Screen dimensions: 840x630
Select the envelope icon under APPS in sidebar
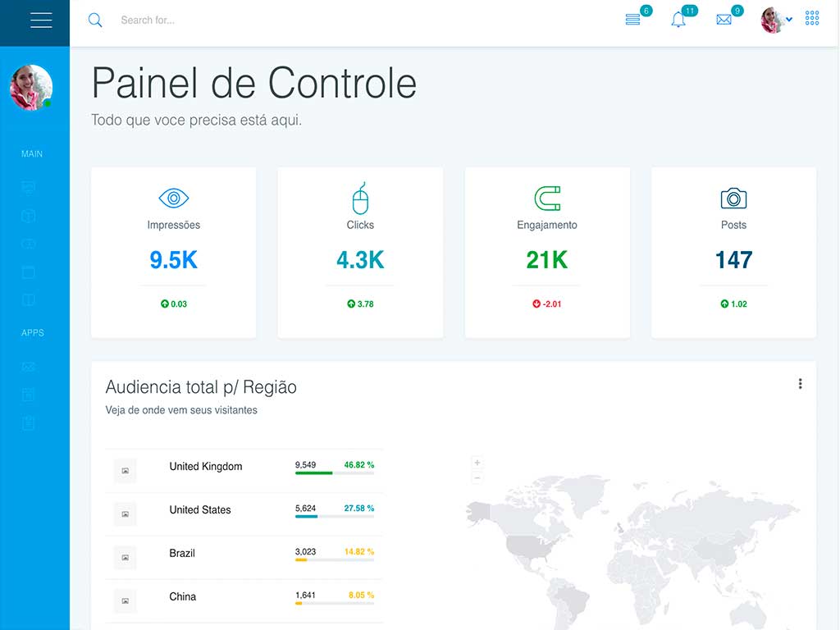click(x=29, y=367)
